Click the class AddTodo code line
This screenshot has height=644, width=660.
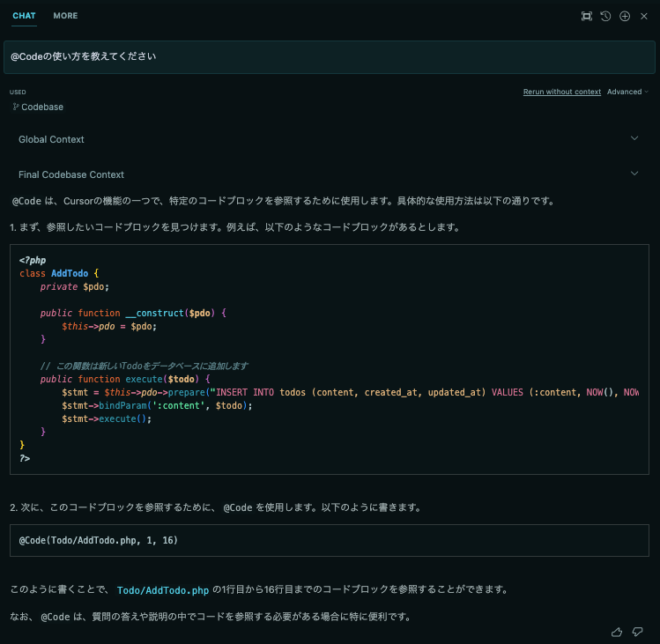tap(59, 274)
